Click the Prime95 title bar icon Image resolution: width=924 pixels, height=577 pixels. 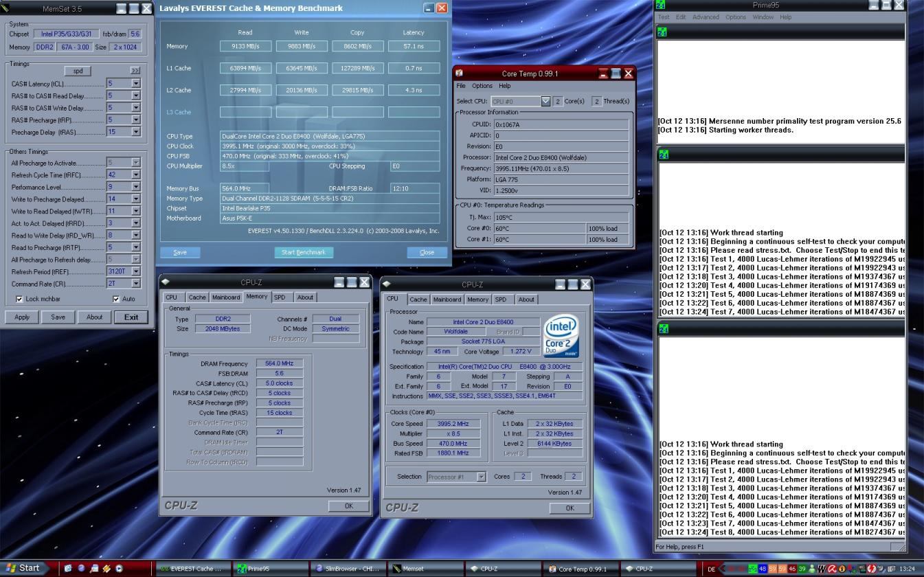click(x=662, y=5)
